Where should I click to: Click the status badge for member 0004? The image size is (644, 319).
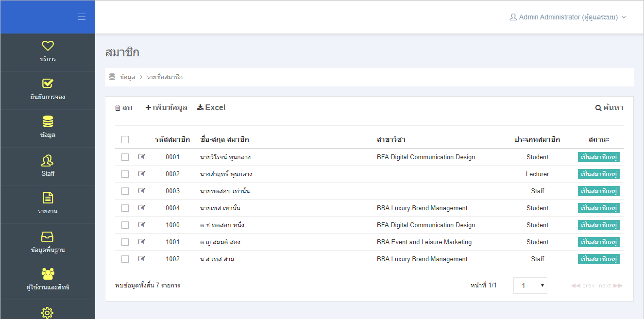pos(599,208)
